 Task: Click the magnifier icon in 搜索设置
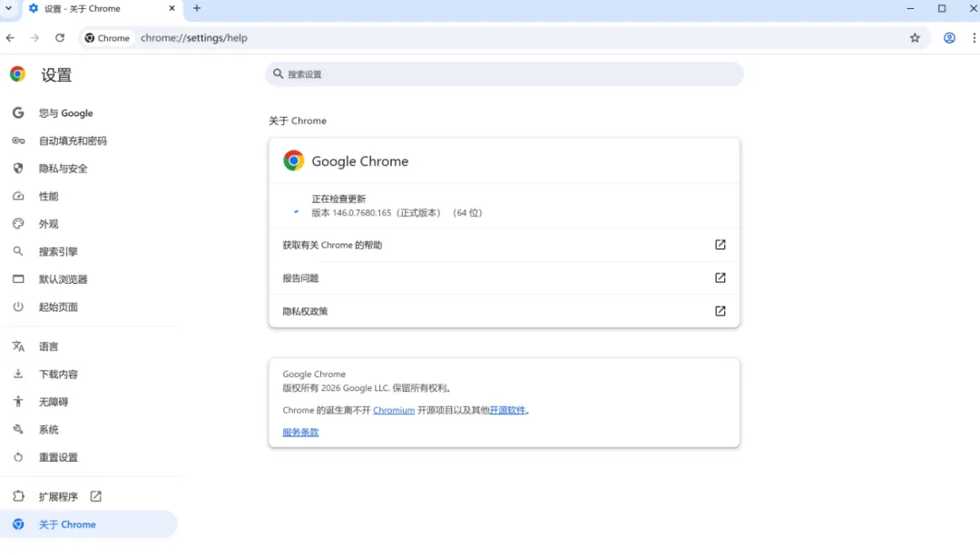tap(279, 73)
